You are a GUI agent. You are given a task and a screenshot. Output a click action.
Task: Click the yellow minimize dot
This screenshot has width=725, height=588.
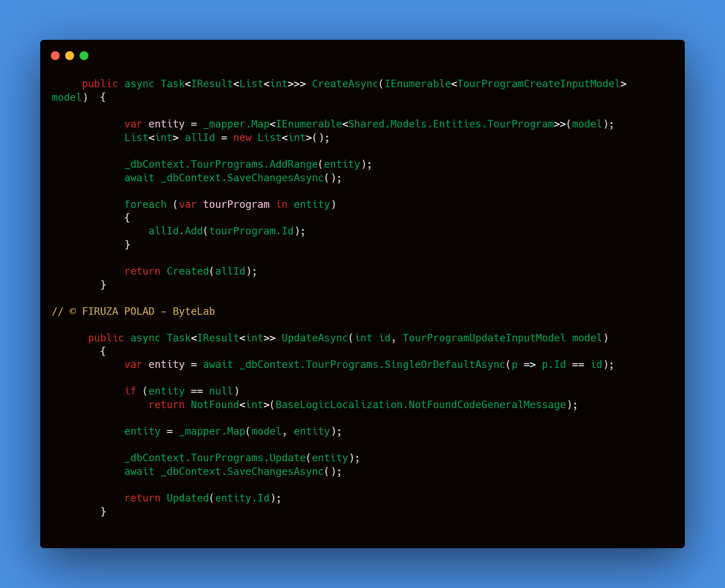(70, 56)
